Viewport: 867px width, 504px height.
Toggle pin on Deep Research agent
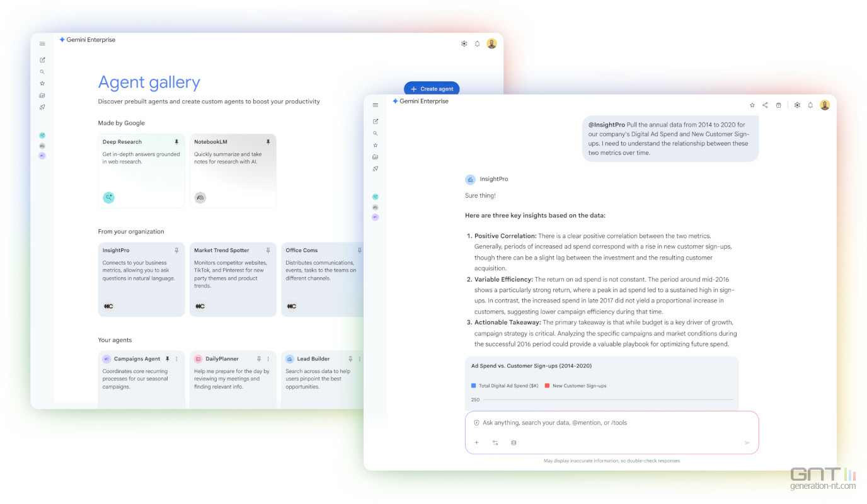176,142
